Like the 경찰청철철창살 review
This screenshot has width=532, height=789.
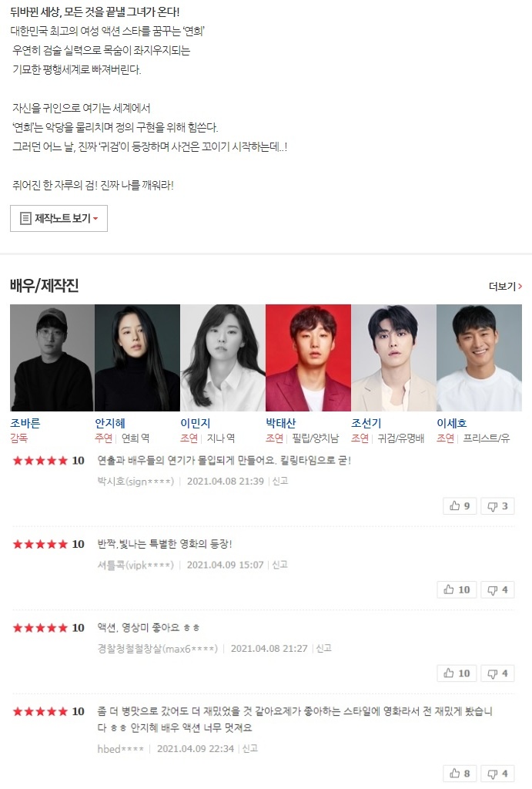click(x=457, y=673)
